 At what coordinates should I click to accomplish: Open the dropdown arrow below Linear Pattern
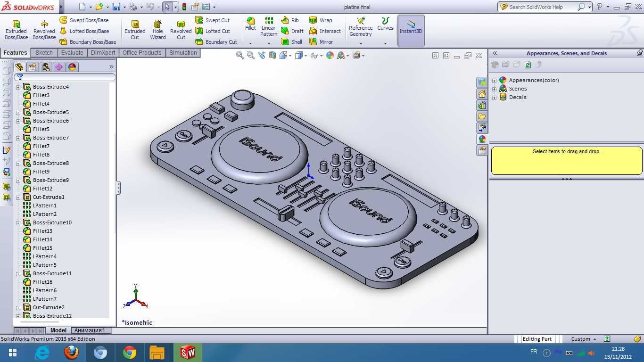[x=269, y=43]
